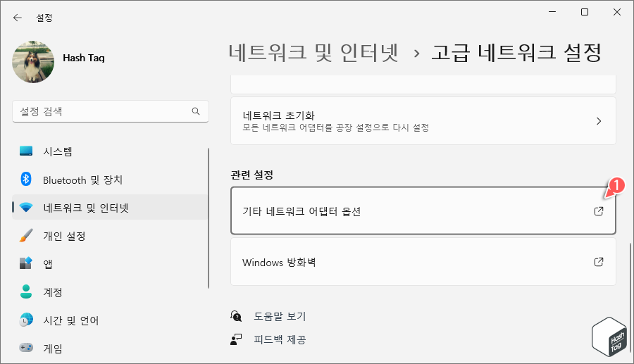
Task: Click external link icon for 기타 네트워크 어댑터 옵션
Action: pos(599,211)
